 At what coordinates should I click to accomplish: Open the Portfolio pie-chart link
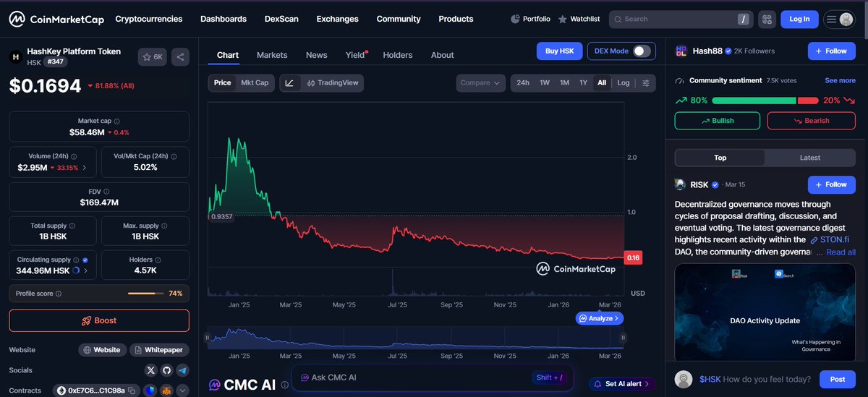530,19
